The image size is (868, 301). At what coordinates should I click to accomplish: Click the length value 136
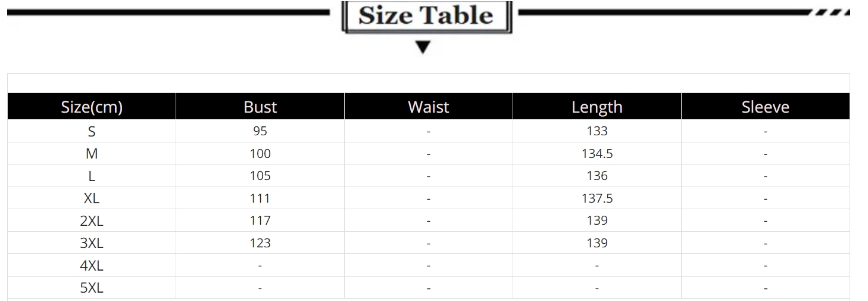point(597,176)
